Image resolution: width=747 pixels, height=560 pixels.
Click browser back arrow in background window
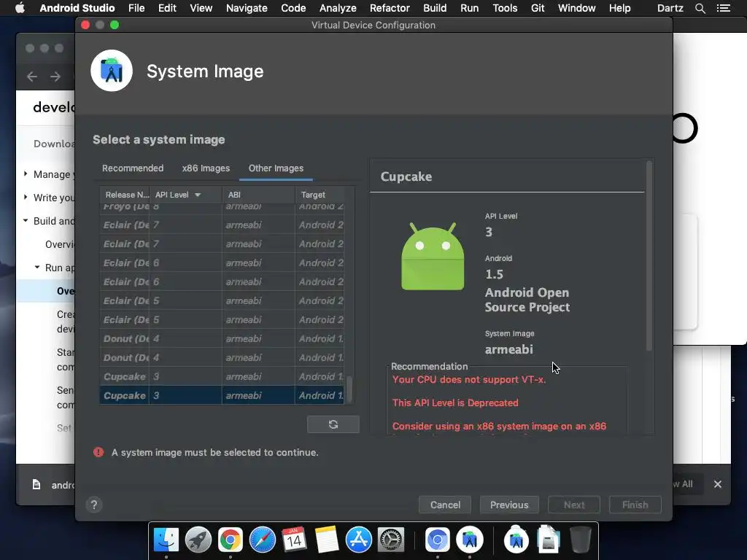[x=32, y=76]
